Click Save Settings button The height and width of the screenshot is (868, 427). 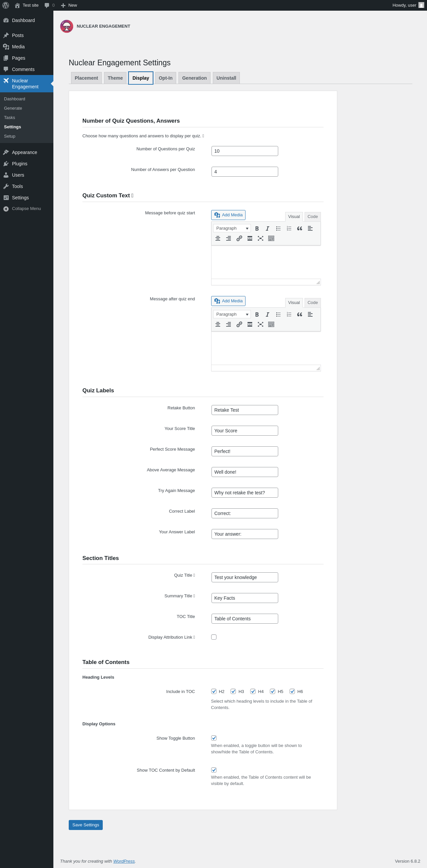[86, 825]
